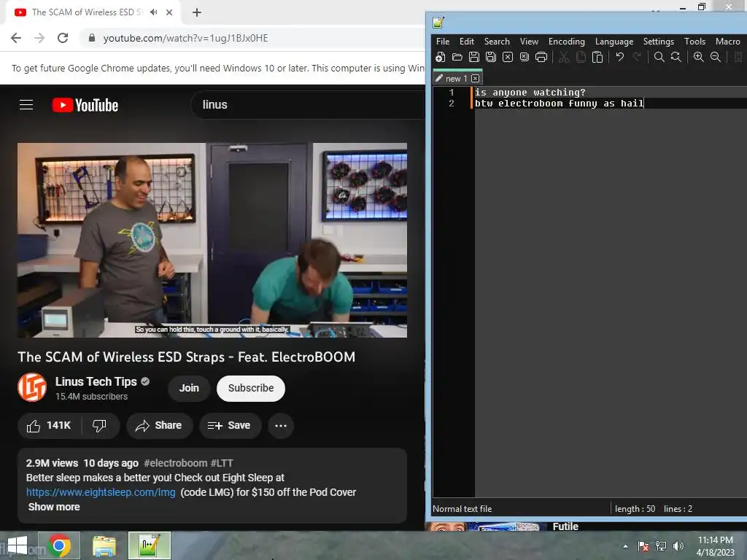This screenshot has width=747, height=560.
Task: Click the Open file toolbar icon
Action: [x=457, y=57]
